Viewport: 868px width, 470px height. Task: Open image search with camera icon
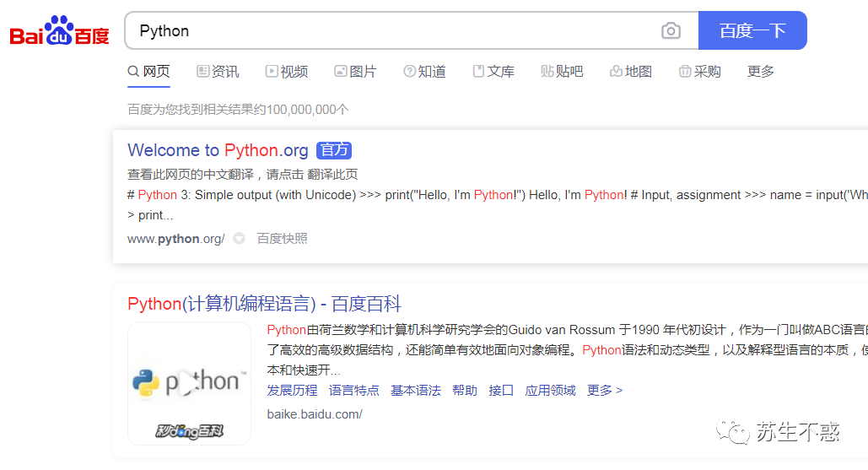coord(671,30)
